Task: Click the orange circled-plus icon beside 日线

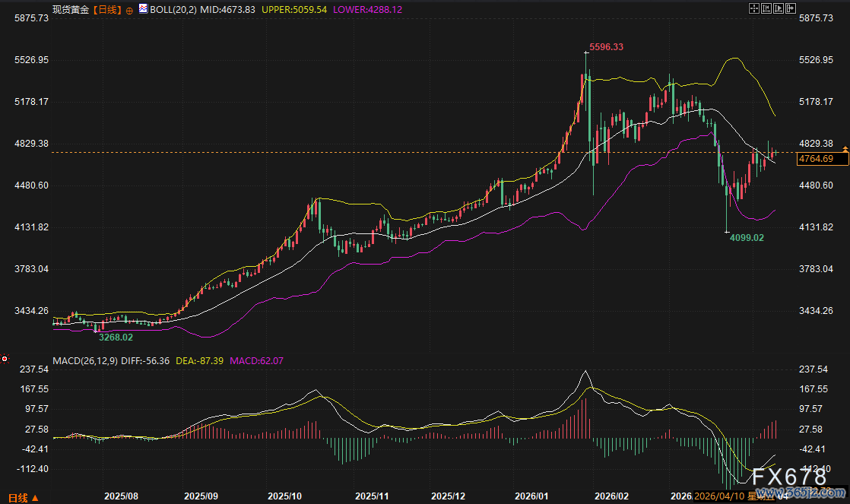Action: point(129,11)
